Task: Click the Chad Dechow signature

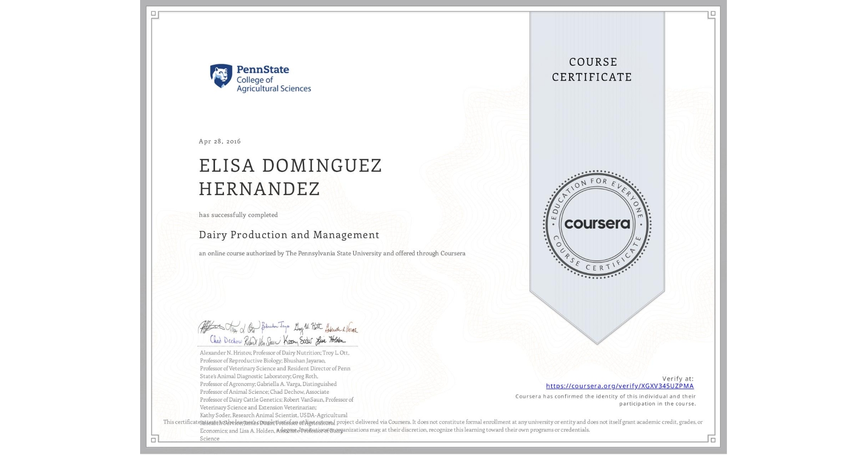Action: click(226, 340)
